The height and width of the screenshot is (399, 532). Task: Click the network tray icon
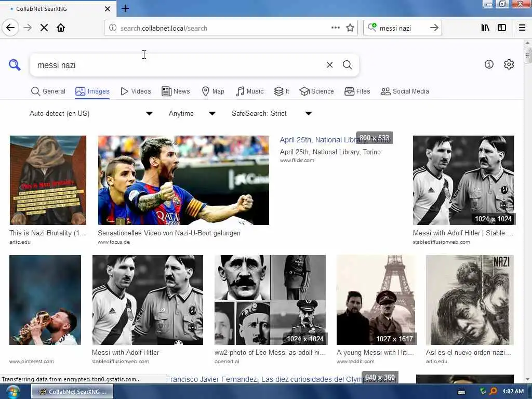click(483, 391)
